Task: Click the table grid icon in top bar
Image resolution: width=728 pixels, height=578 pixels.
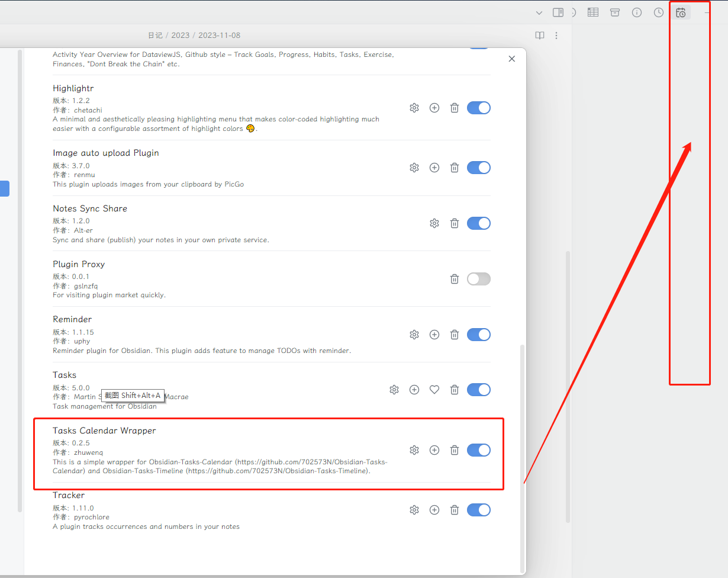Action: pyautogui.click(x=593, y=12)
